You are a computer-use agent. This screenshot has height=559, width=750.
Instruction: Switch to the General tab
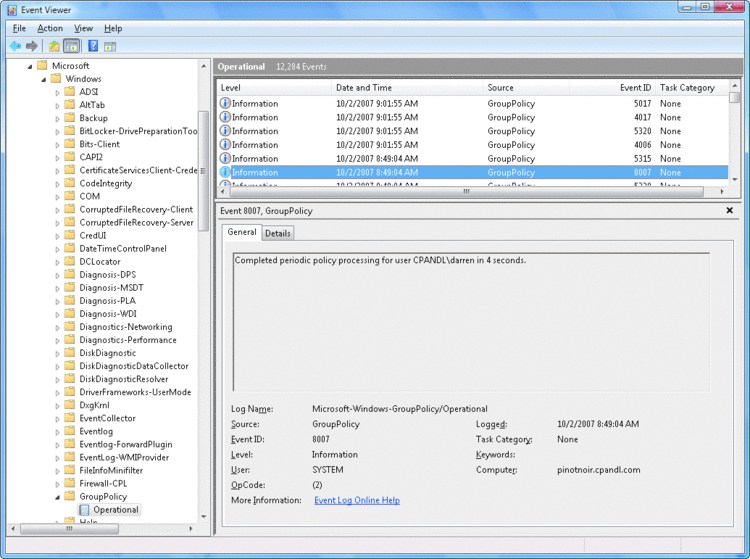click(242, 232)
